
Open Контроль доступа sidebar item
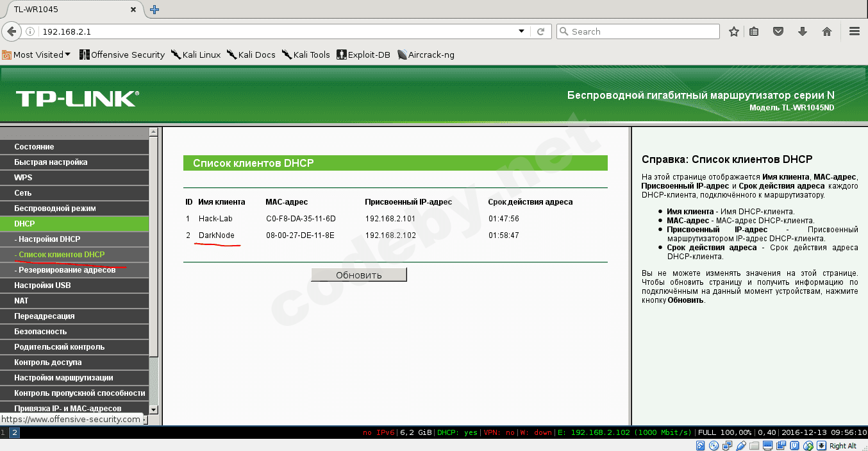tap(74, 362)
